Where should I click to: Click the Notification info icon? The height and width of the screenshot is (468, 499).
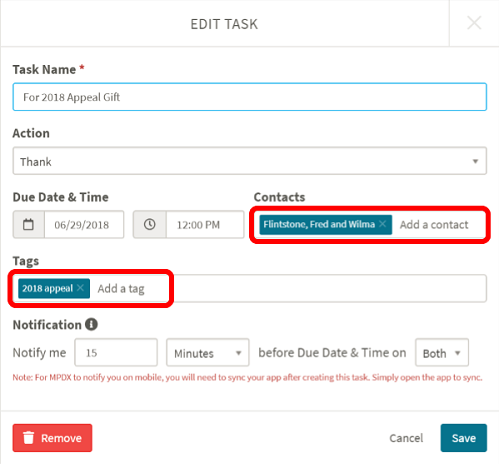[91, 324]
